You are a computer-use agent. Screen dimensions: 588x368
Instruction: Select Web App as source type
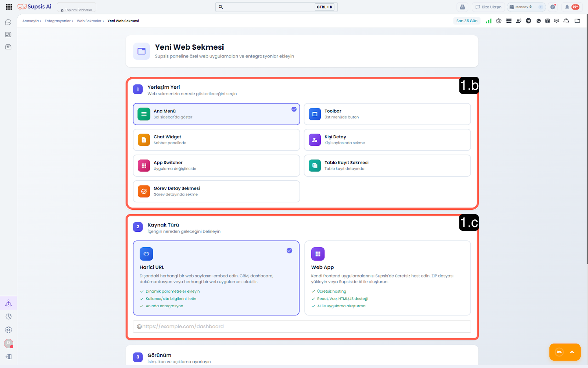387,278
